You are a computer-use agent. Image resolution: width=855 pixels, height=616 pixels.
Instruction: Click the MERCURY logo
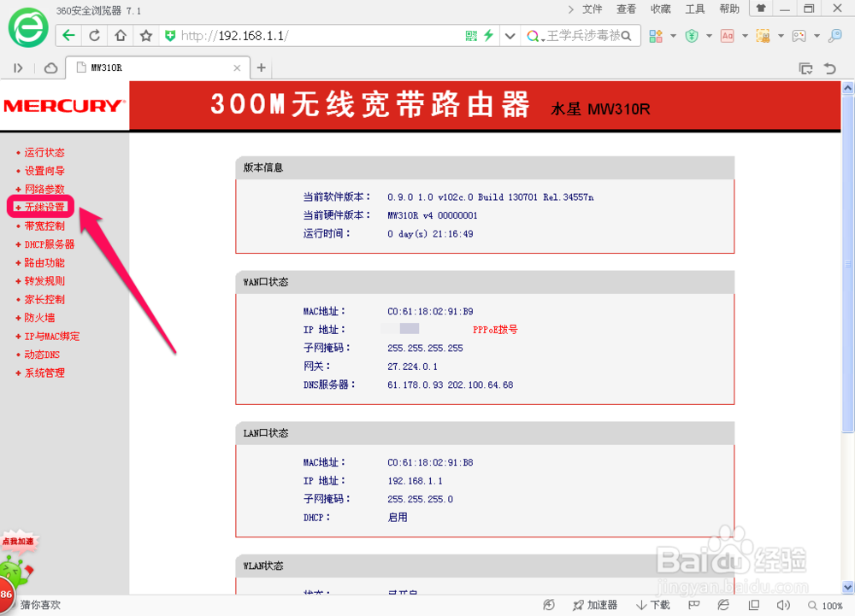pyautogui.click(x=64, y=106)
